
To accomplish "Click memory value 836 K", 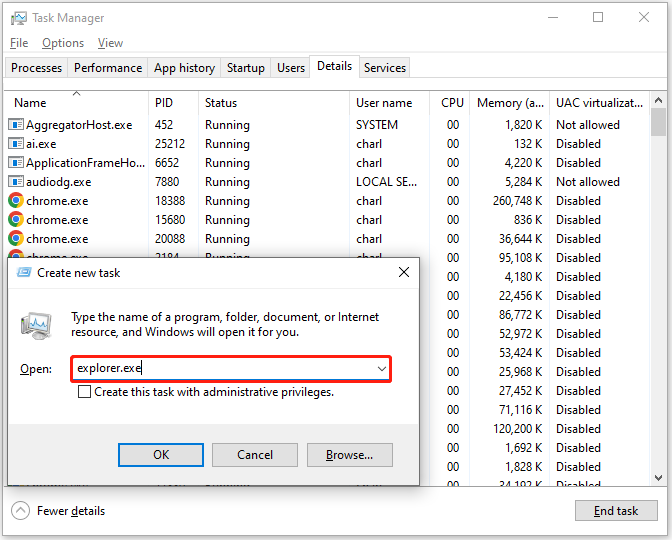I will click(528, 220).
